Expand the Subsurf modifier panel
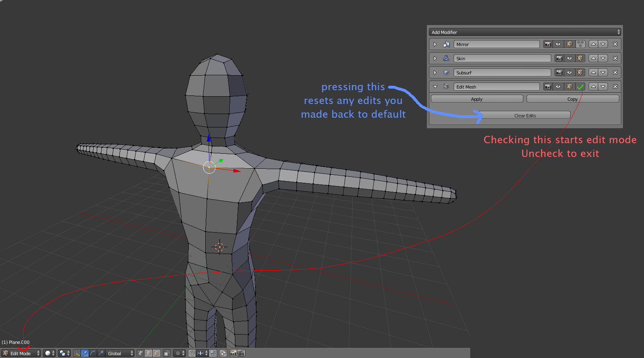644x358 pixels. (435, 72)
